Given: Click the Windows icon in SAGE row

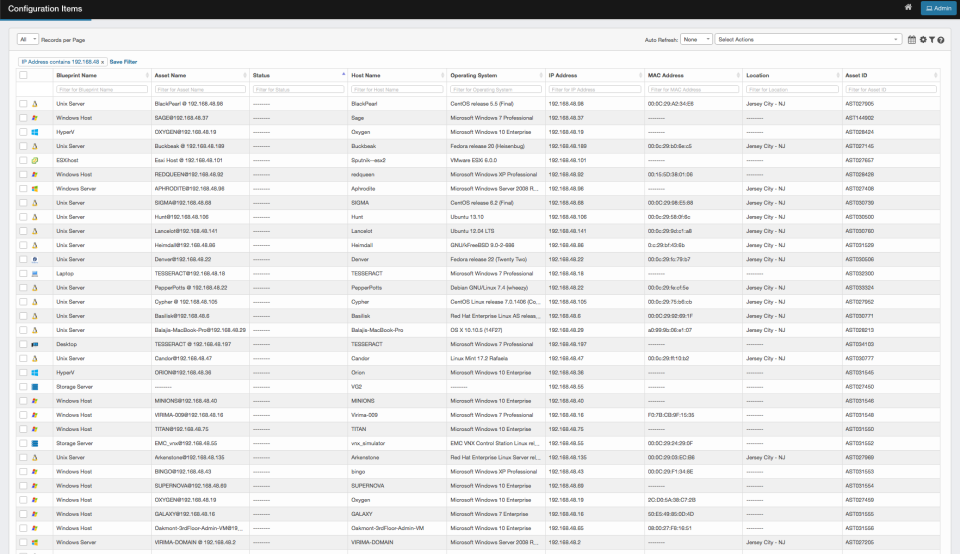Looking at the screenshot, I should 35,118.
